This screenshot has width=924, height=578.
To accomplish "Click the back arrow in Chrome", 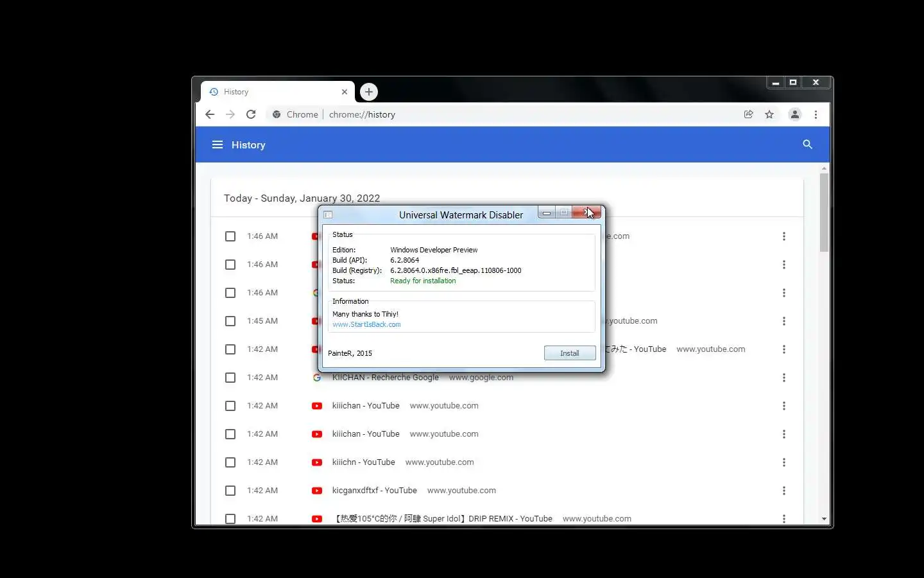I will tap(210, 114).
